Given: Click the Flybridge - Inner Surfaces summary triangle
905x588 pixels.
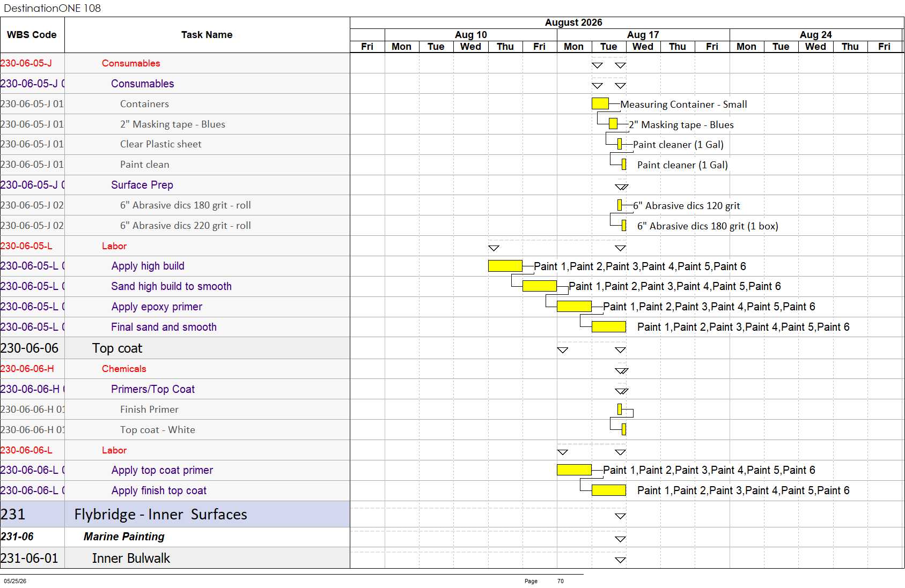Looking at the screenshot, I should [620, 516].
